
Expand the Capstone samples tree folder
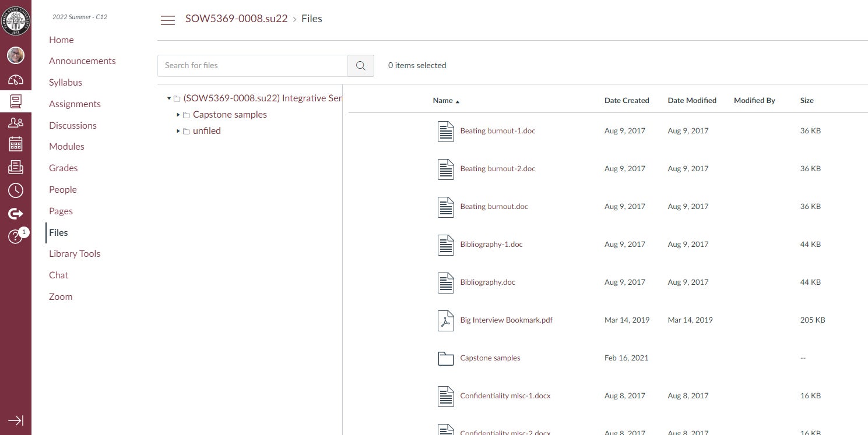[178, 115]
